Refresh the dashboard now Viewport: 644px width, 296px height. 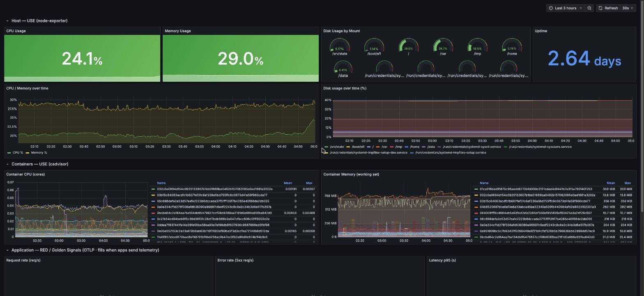[x=608, y=8]
